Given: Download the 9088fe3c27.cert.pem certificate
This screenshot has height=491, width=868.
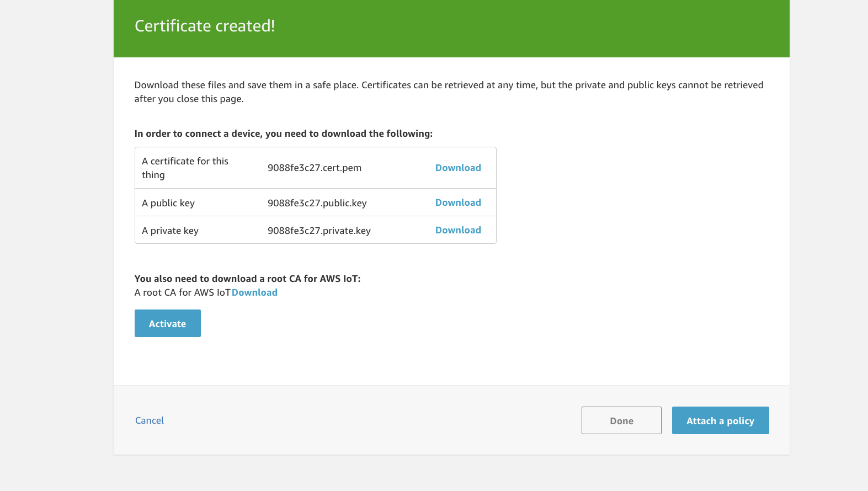Looking at the screenshot, I should (x=458, y=168).
